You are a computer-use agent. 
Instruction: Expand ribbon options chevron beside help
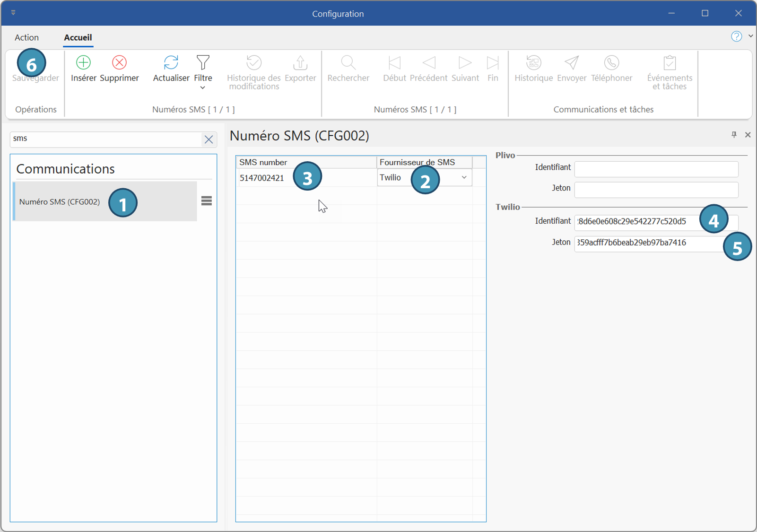tap(750, 36)
